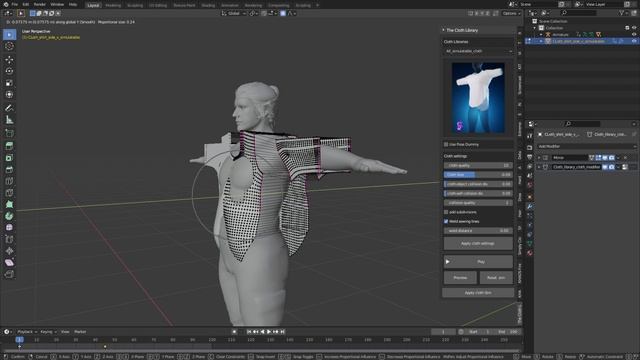
Task: Select the Select Box tool
Action: (9, 35)
